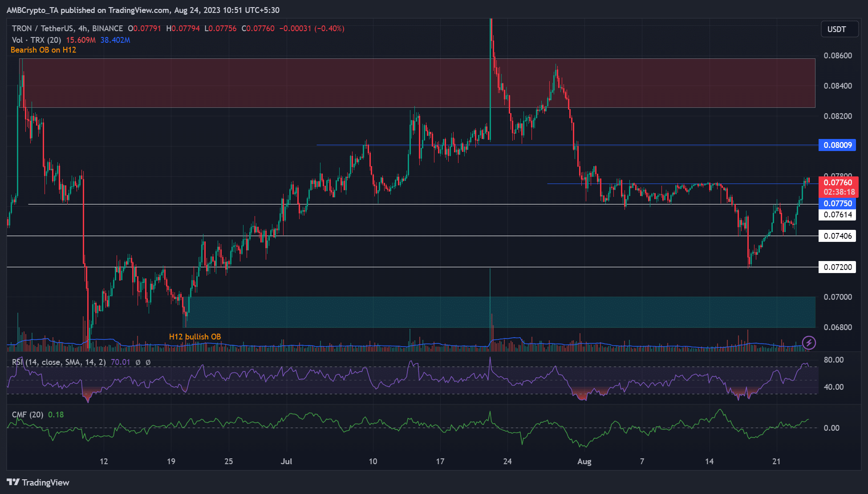Viewport: 868px width, 494px height.
Task: Click the 0.07614 price level label
Action: pyautogui.click(x=837, y=215)
